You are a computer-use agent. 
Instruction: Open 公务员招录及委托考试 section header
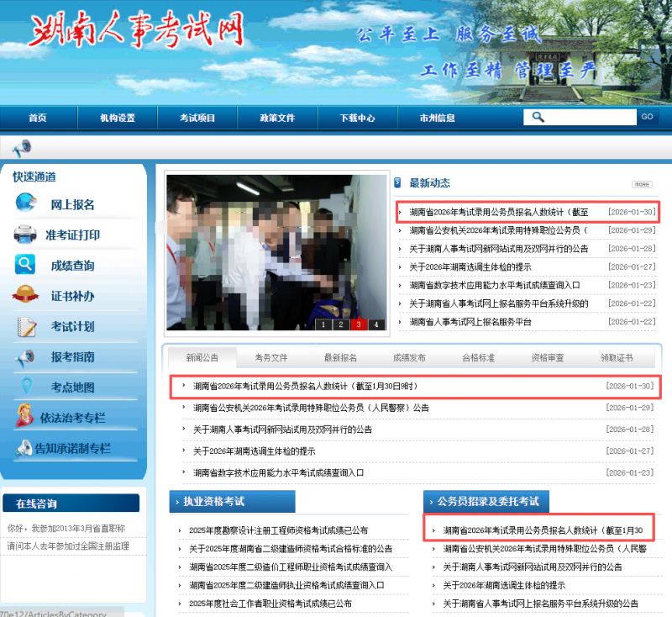(x=486, y=501)
